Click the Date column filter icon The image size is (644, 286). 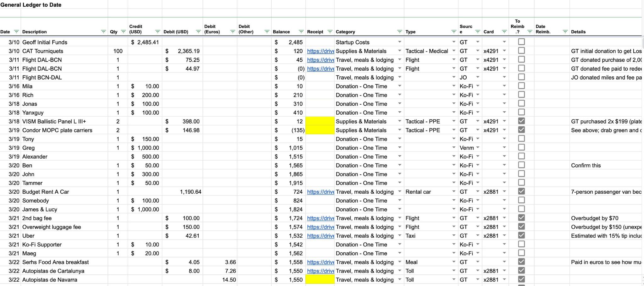click(x=16, y=32)
